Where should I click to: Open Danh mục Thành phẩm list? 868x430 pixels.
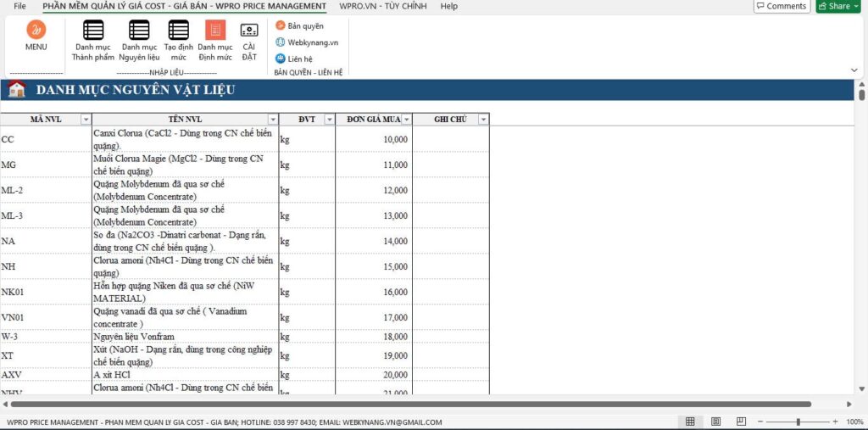[x=93, y=31]
